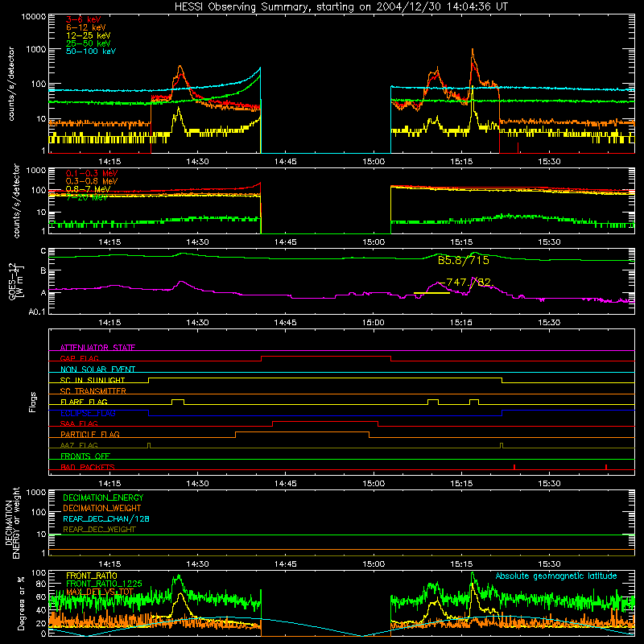Click the A0.1 tick label on GOES axis
644x644 pixels.
(x=37, y=312)
